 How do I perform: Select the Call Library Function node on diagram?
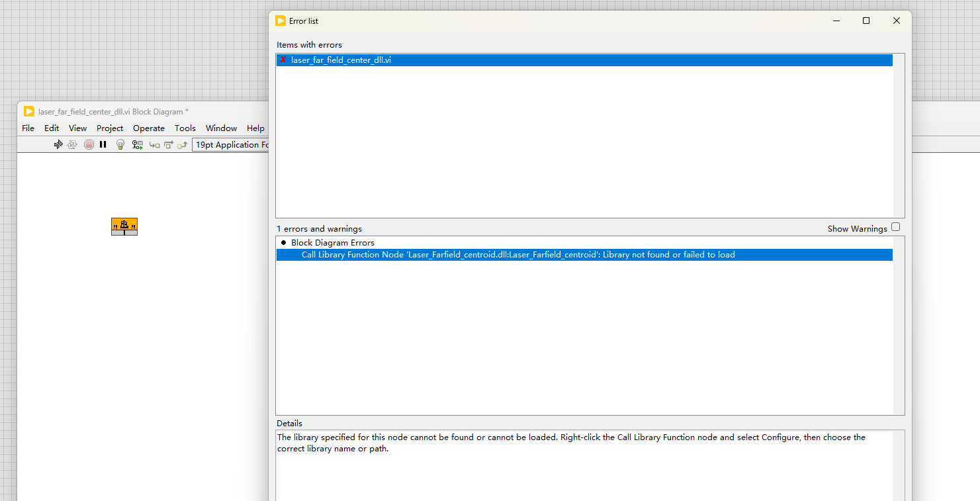pyautogui.click(x=124, y=226)
